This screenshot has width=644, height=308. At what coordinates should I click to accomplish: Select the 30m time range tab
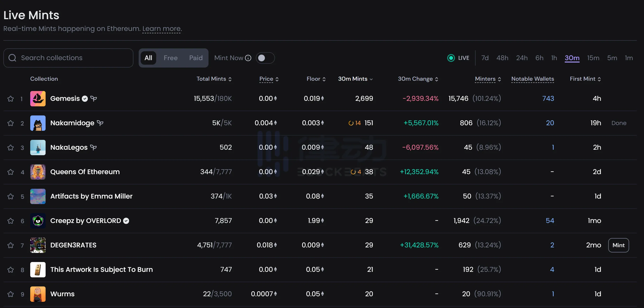pyautogui.click(x=572, y=58)
